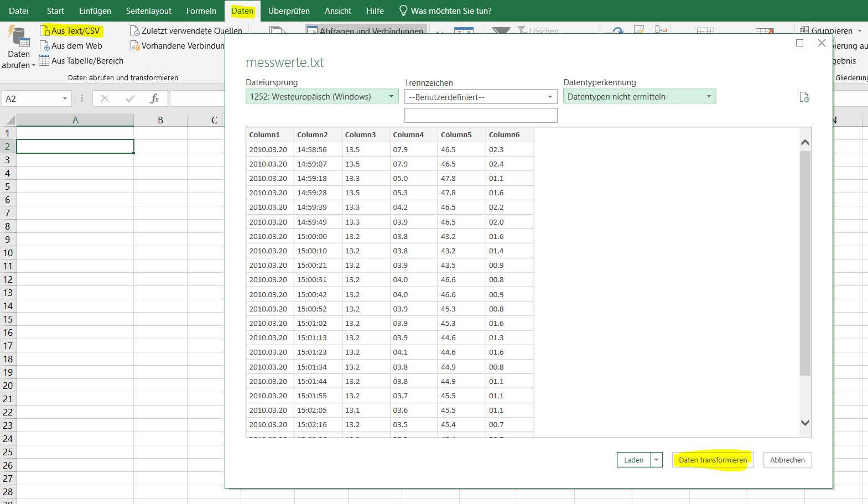Switch to the Ansicht tab
868x504 pixels.
(338, 11)
